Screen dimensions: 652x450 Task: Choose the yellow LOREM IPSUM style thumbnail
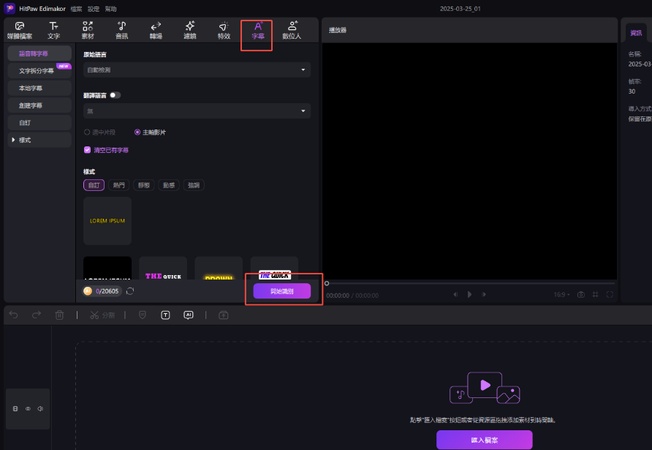click(x=107, y=221)
